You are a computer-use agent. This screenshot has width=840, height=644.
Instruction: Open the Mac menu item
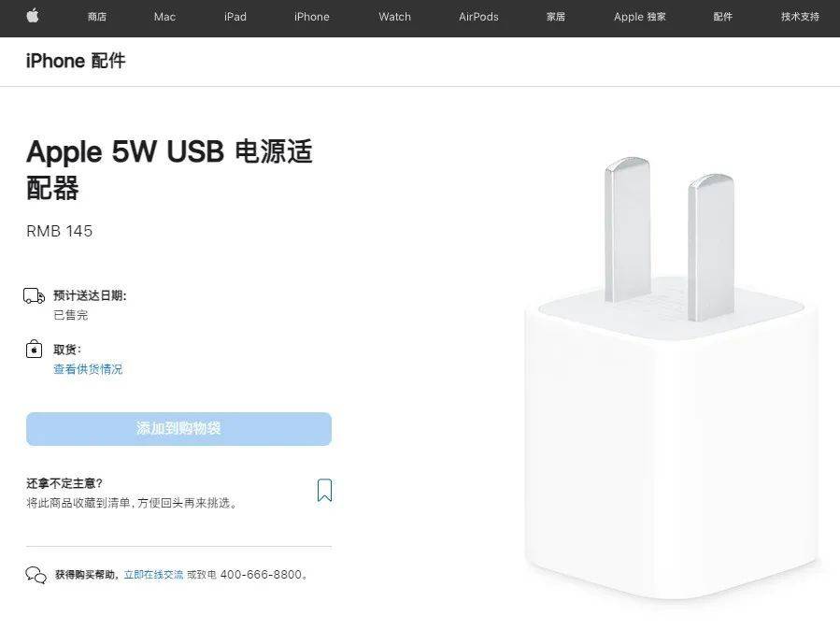tap(164, 17)
